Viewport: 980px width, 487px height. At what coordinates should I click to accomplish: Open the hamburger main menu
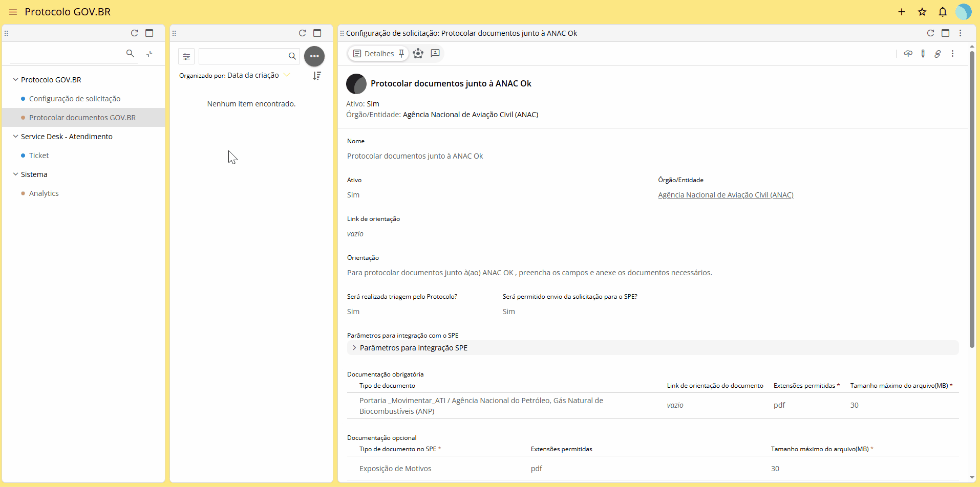coord(13,12)
